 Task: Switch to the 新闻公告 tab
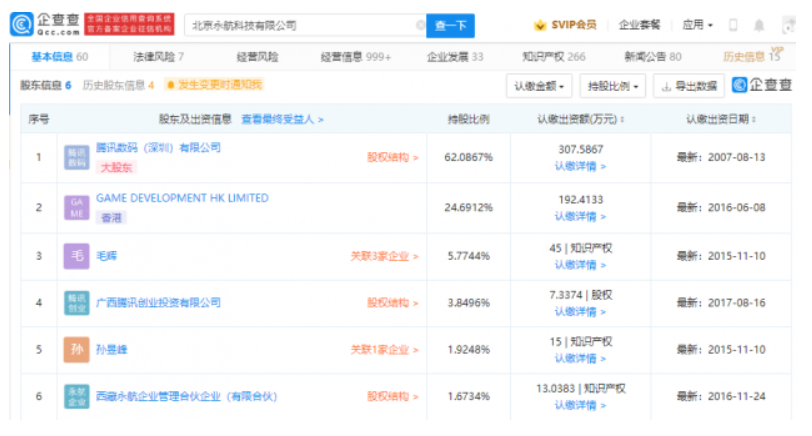tap(652, 57)
